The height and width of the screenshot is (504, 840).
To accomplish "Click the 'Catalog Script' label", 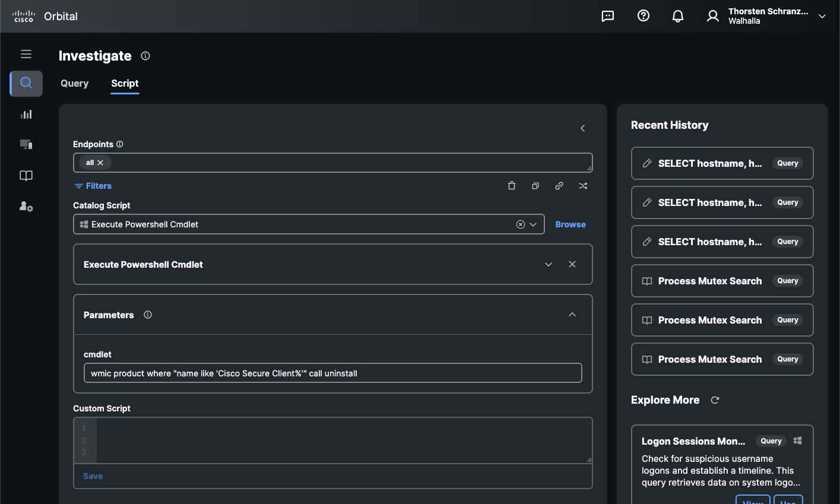I will [x=102, y=205].
